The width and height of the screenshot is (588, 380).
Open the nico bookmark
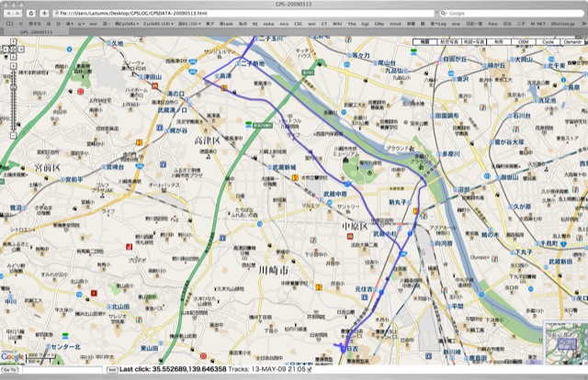pos(284,24)
